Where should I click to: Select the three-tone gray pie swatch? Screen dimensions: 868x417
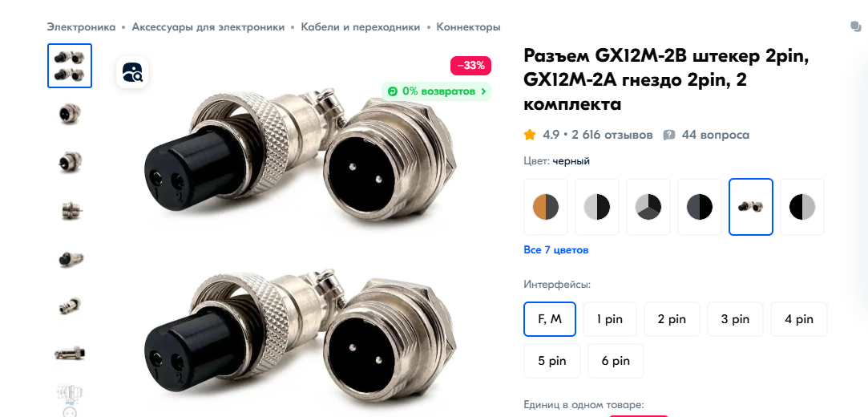coord(648,207)
